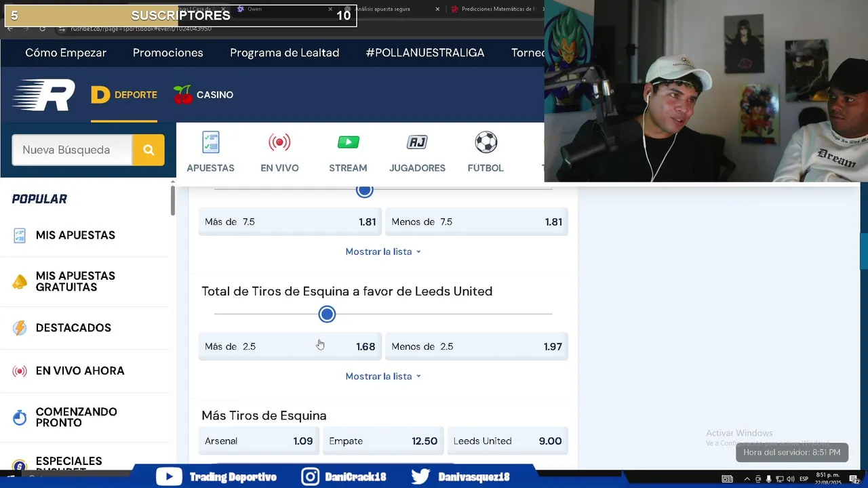This screenshot has height=488, width=868.
Task: Click taskbar microphone icon
Action: click(768, 479)
